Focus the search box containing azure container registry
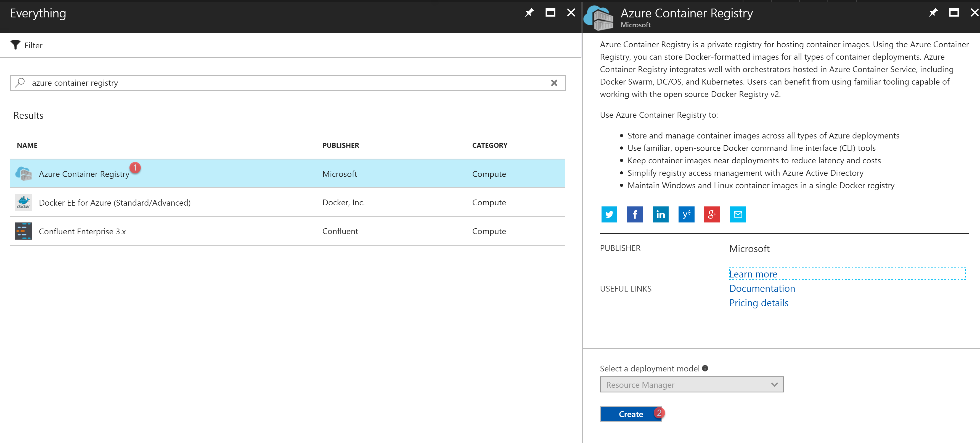 pos(287,83)
